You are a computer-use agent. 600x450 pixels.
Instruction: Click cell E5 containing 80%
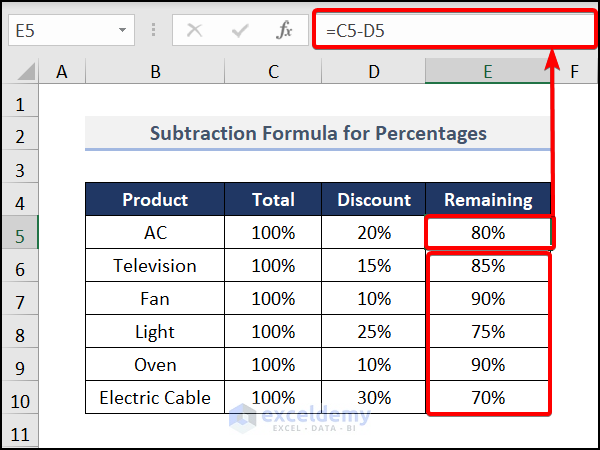488,233
